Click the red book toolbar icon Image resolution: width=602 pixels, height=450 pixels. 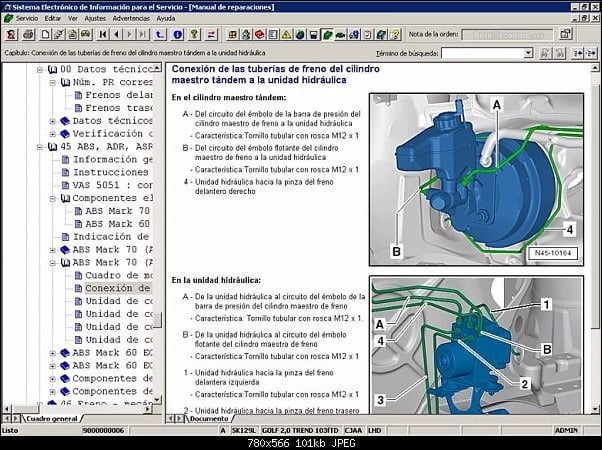click(259, 35)
